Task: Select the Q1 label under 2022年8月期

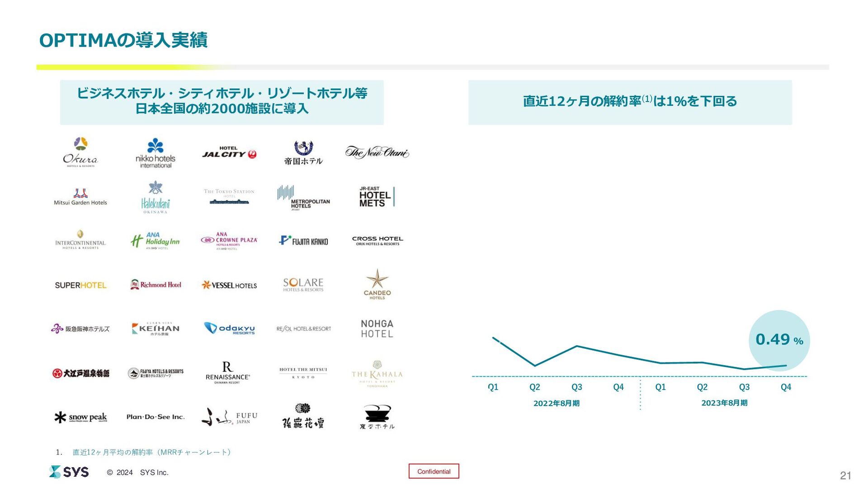Action: pyautogui.click(x=493, y=387)
